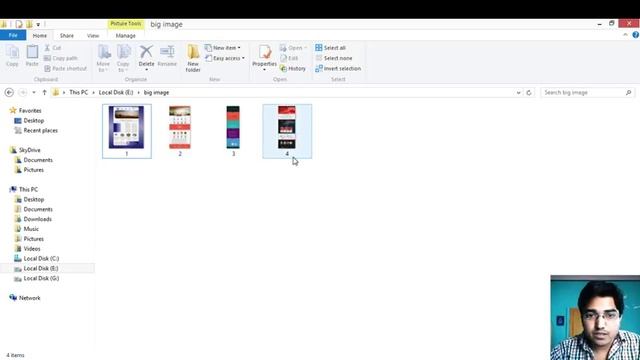The image size is (640, 360).
Task: Select image thumbnail 2
Action: click(180, 131)
